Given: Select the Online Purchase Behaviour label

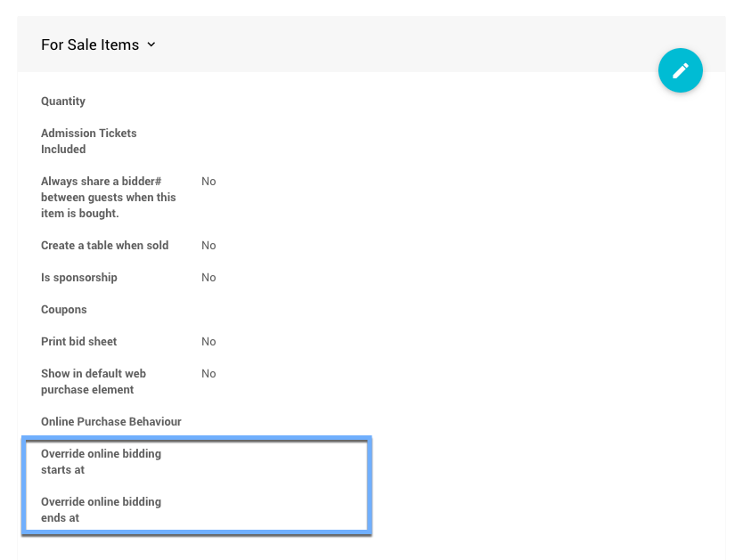Looking at the screenshot, I should point(111,422).
